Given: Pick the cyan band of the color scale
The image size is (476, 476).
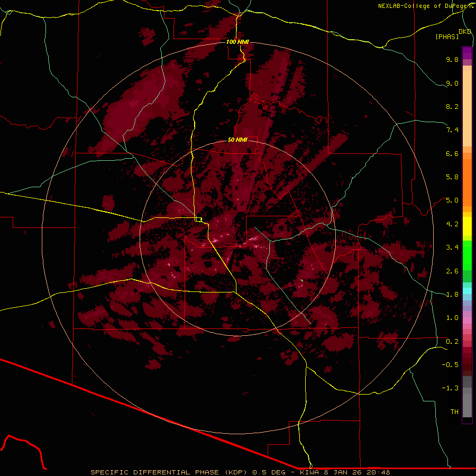Looking at the screenshot, I should pos(467,291).
